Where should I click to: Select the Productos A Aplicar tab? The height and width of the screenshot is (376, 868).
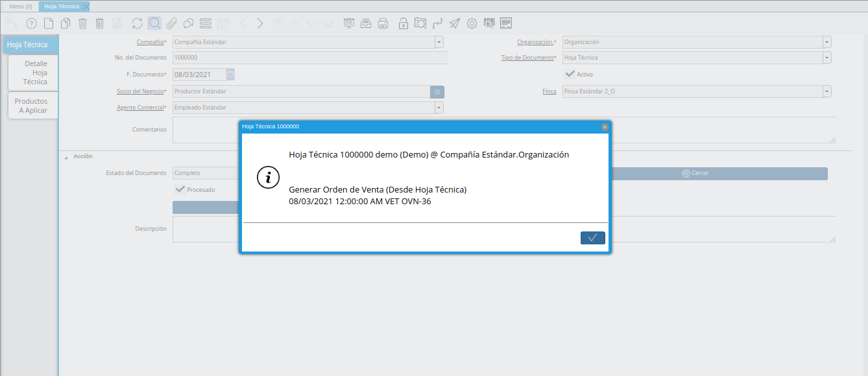[32, 106]
